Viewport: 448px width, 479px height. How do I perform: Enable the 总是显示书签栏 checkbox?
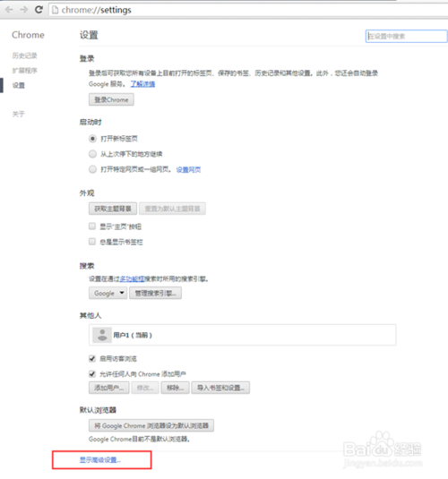[92, 242]
